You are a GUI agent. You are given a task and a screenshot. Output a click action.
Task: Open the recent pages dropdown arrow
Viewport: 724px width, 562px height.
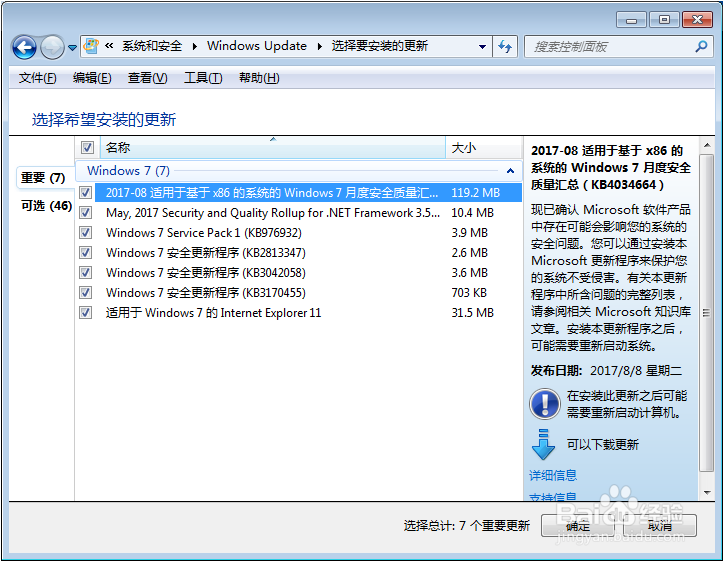(72, 47)
